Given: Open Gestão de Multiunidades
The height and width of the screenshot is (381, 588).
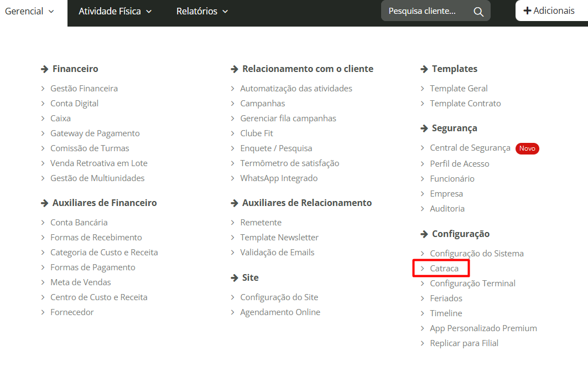Looking at the screenshot, I should (x=97, y=178).
